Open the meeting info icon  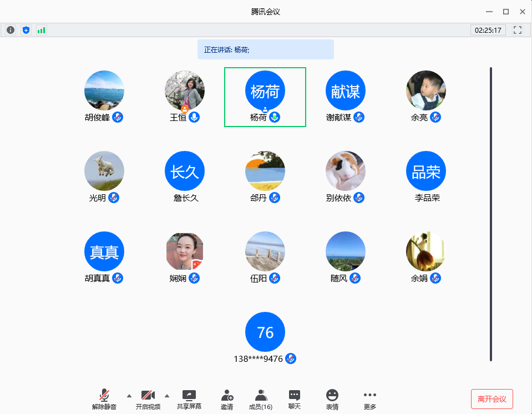pyautogui.click(x=10, y=30)
